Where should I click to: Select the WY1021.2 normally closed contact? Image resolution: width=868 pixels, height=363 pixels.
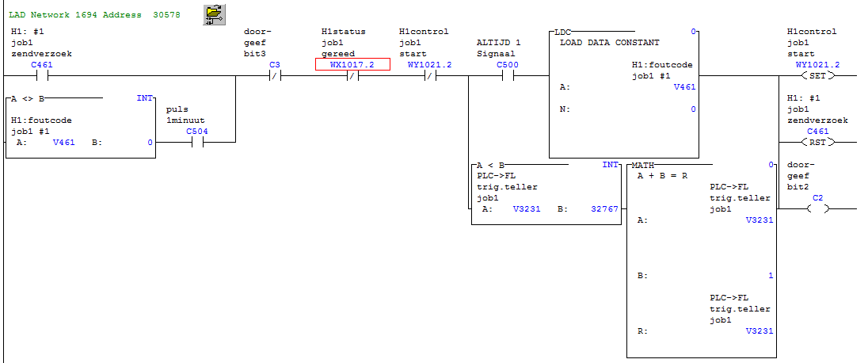(x=429, y=76)
